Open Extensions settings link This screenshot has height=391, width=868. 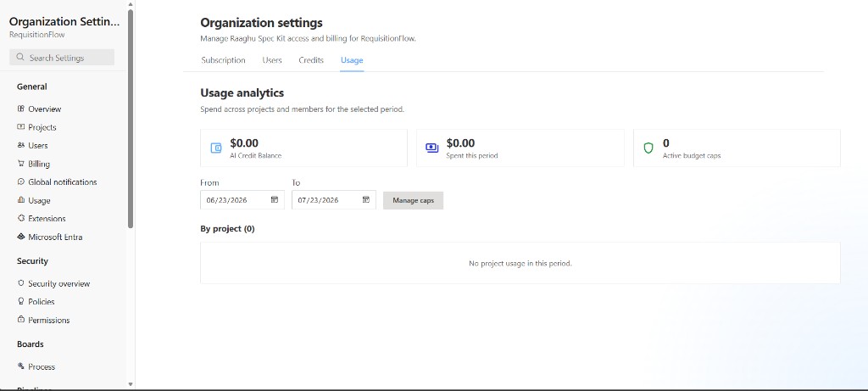click(47, 218)
